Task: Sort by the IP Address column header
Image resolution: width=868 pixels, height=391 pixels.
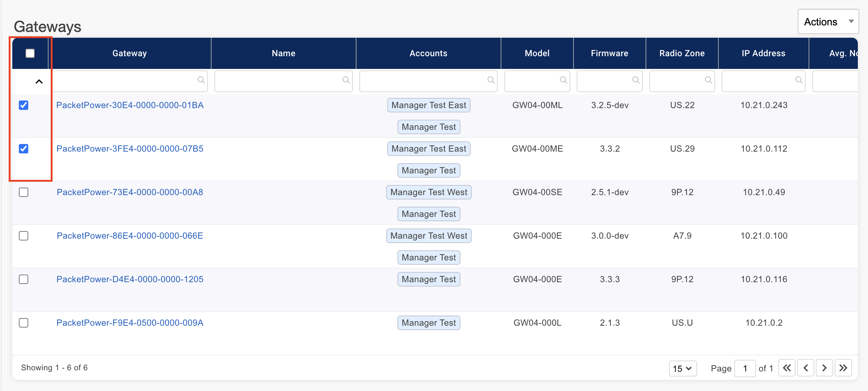Action: click(x=763, y=53)
